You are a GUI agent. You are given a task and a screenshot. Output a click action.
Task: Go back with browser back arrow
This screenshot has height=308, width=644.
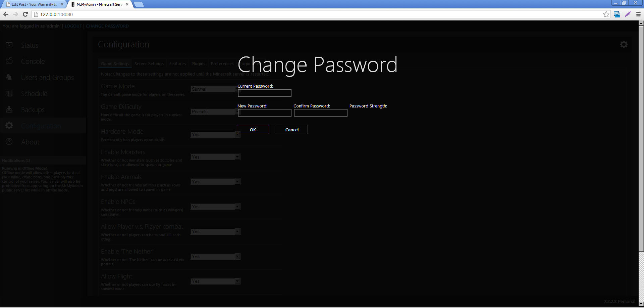click(x=6, y=14)
